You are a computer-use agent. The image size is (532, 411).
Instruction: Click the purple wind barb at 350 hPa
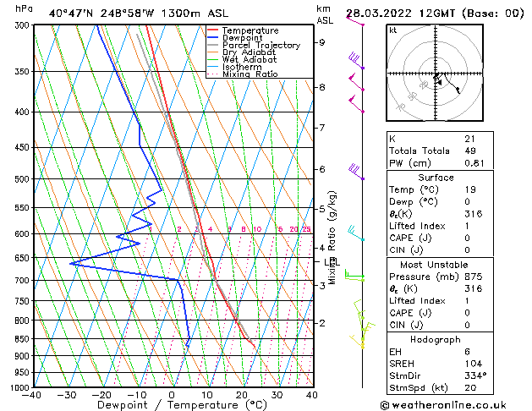356,60
